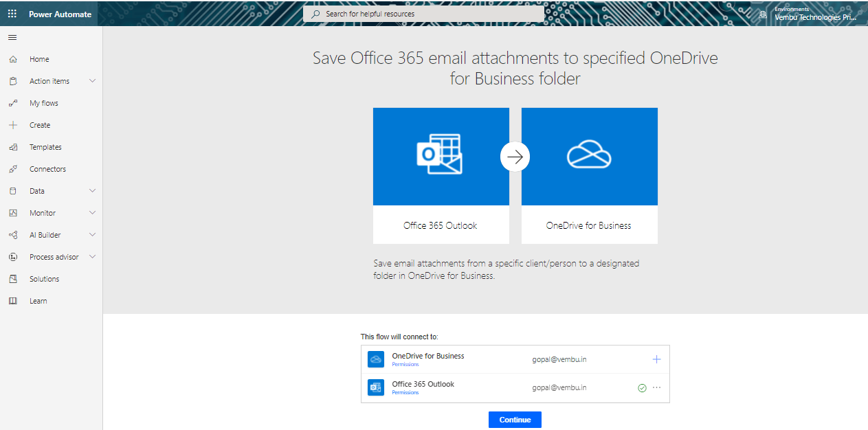Screen dimensions: 868x430
Task: Click the small OneDrive icon in connection list
Action: [375, 359]
